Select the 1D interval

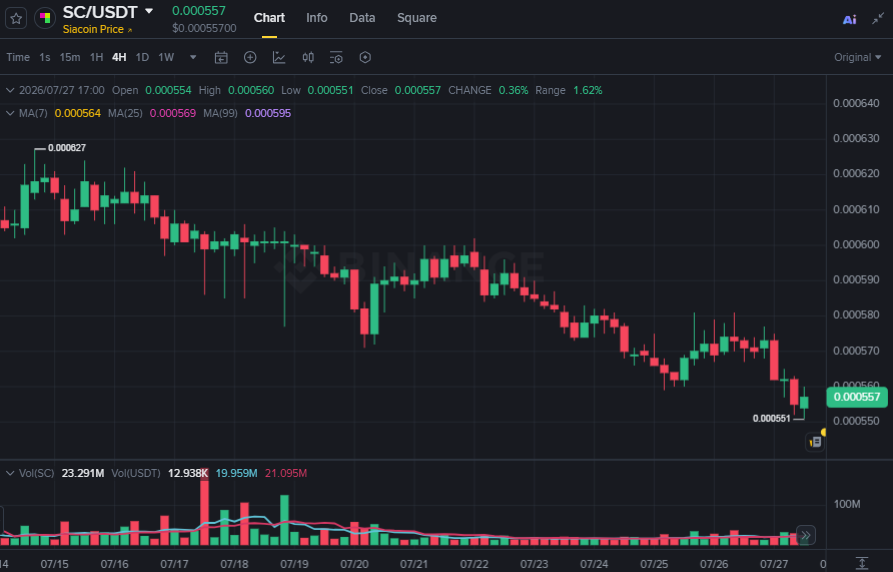[142, 58]
